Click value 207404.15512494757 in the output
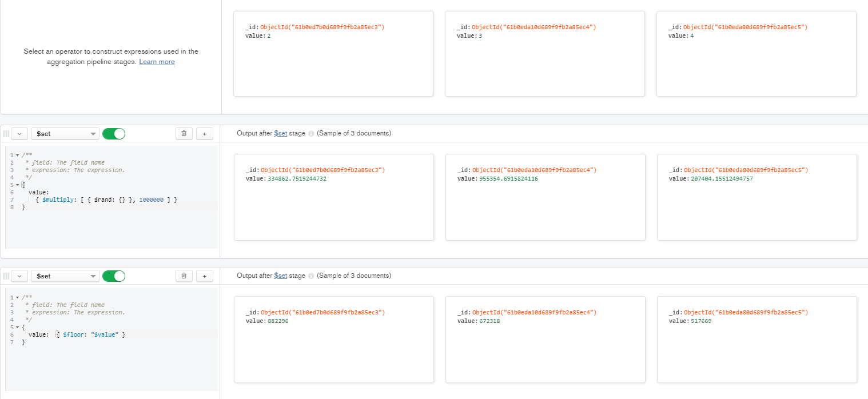This screenshot has height=399, width=868. click(x=722, y=179)
